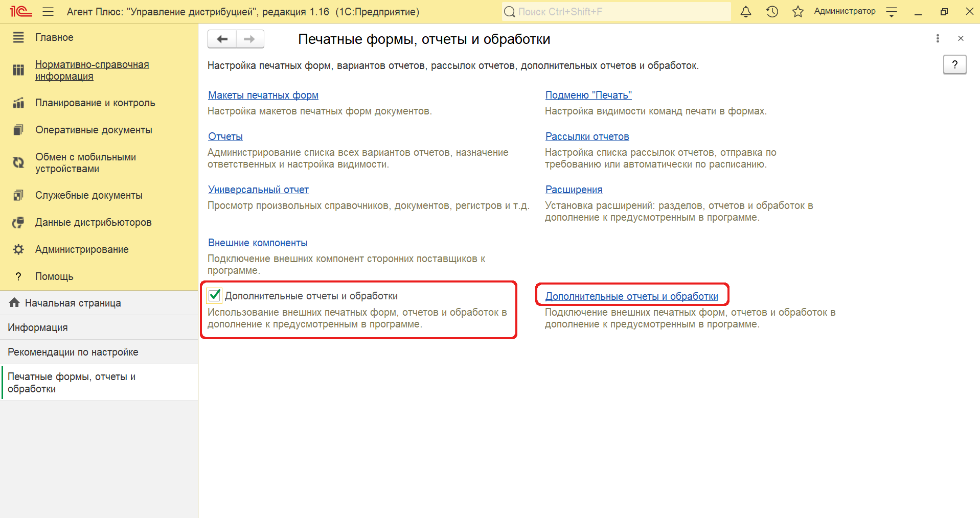
Task: Open Внешние компоненты link
Action: 258,243
